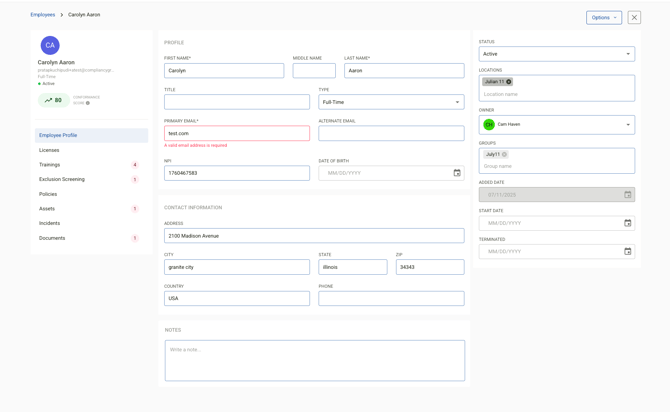Click the City field
The image size is (670, 412).
237,267
